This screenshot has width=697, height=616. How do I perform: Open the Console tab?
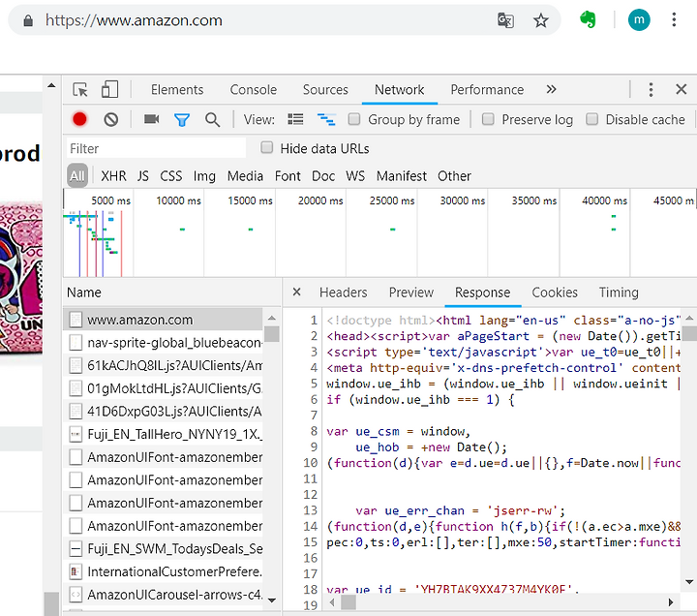click(x=253, y=90)
